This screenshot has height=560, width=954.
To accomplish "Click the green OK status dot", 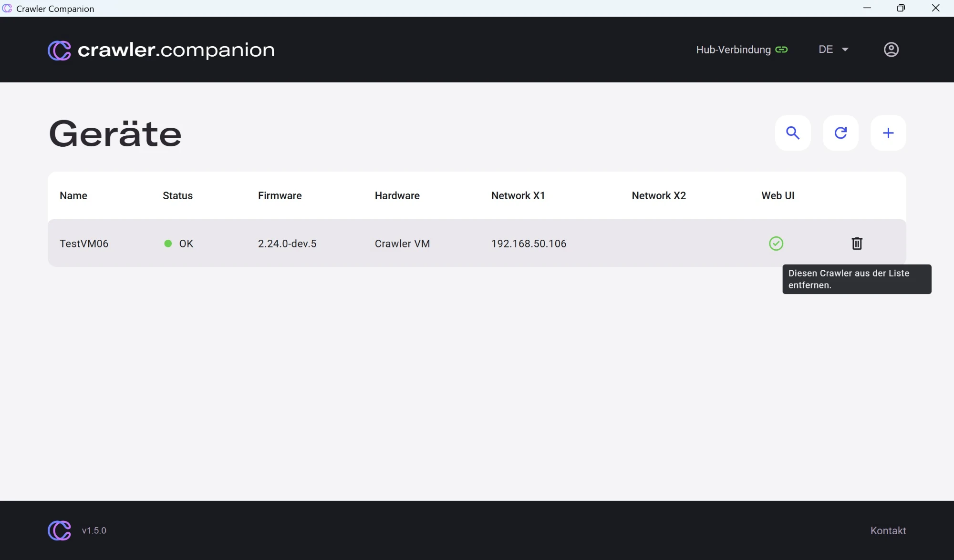I will click(x=168, y=244).
